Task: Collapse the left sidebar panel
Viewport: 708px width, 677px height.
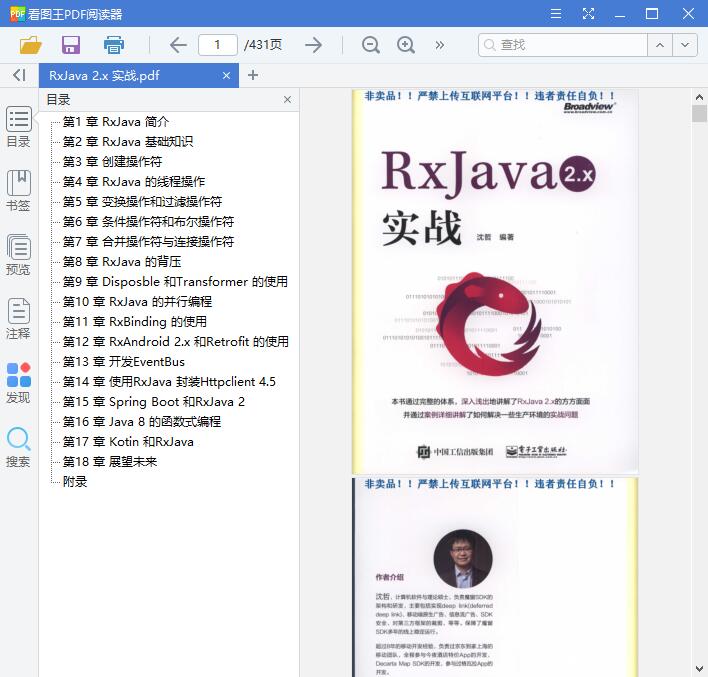Action: pyautogui.click(x=19, y=75)
